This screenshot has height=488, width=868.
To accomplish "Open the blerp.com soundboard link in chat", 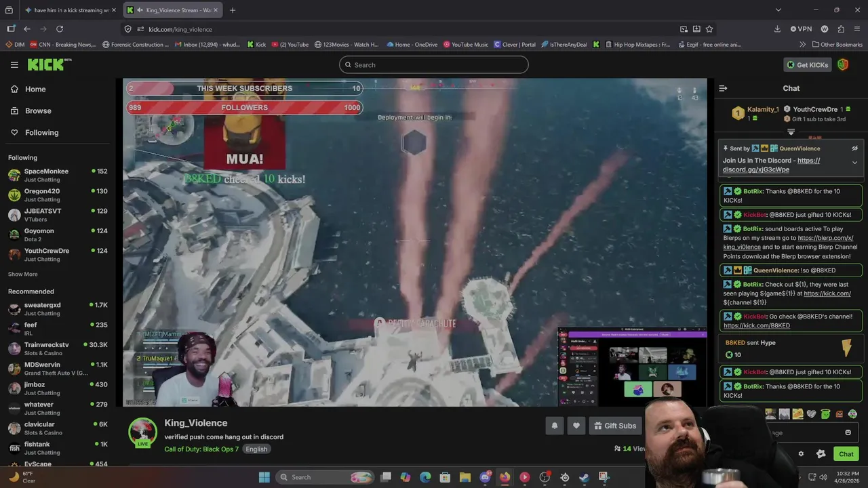I will (788, 243).
